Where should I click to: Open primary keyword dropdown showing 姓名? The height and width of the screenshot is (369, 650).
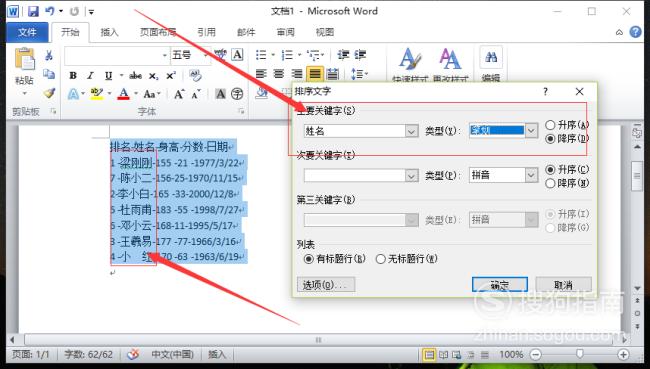[411, 131]
